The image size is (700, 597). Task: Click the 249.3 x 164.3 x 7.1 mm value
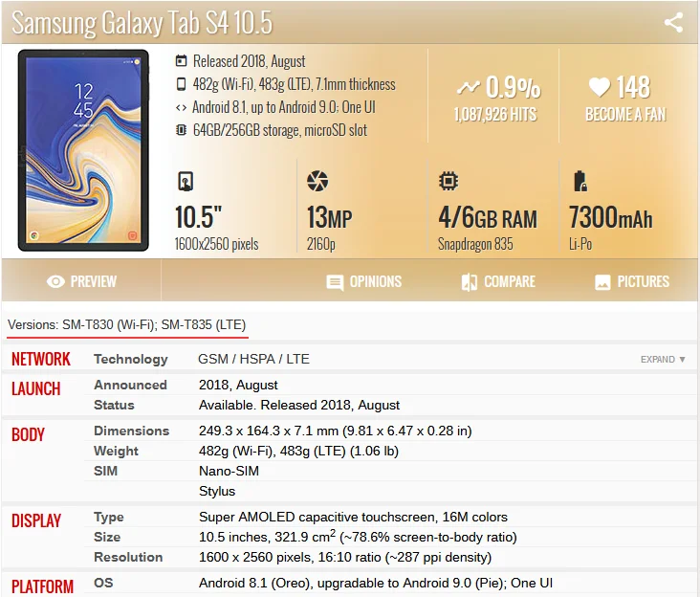pos(336,431)
